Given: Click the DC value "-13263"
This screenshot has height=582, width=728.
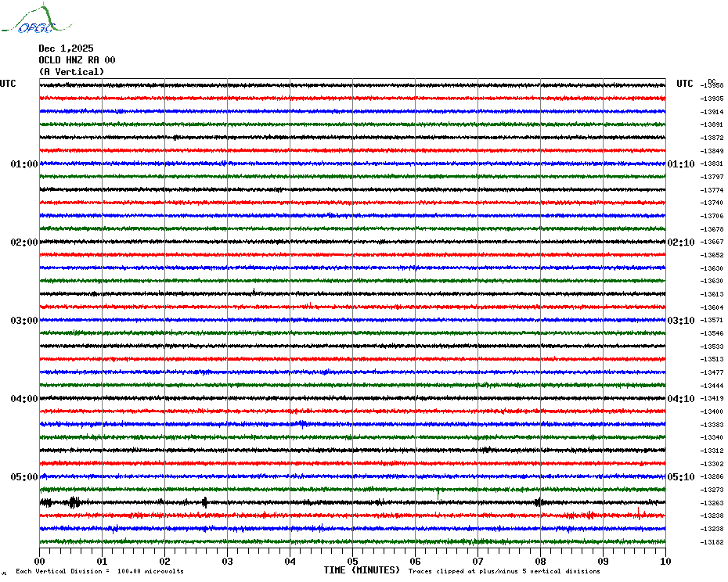Looking at the screenshot, I should (x=712, y=503).
